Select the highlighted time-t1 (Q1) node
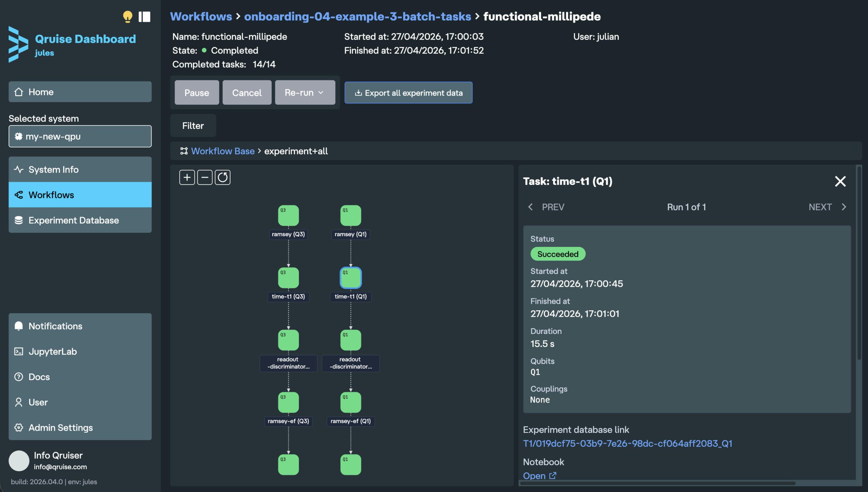Screen dimensions: 868x492 (x=351, y=278)
